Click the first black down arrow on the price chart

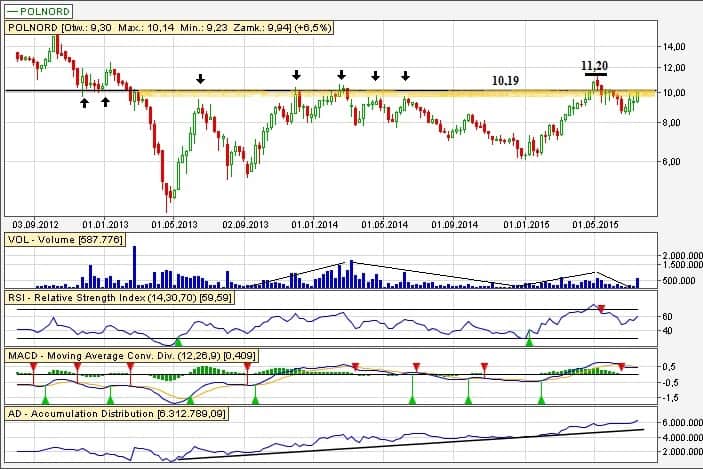200,78
